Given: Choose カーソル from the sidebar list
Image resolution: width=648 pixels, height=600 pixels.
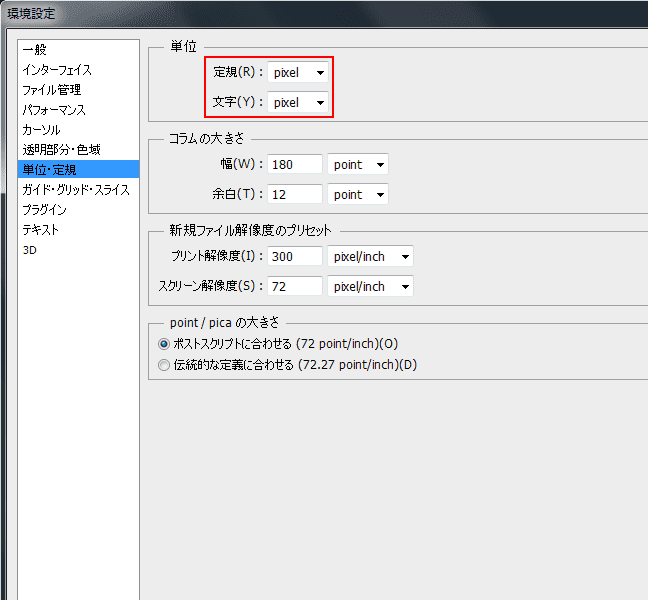Looking at the screenshot, I should pos(42,130).
